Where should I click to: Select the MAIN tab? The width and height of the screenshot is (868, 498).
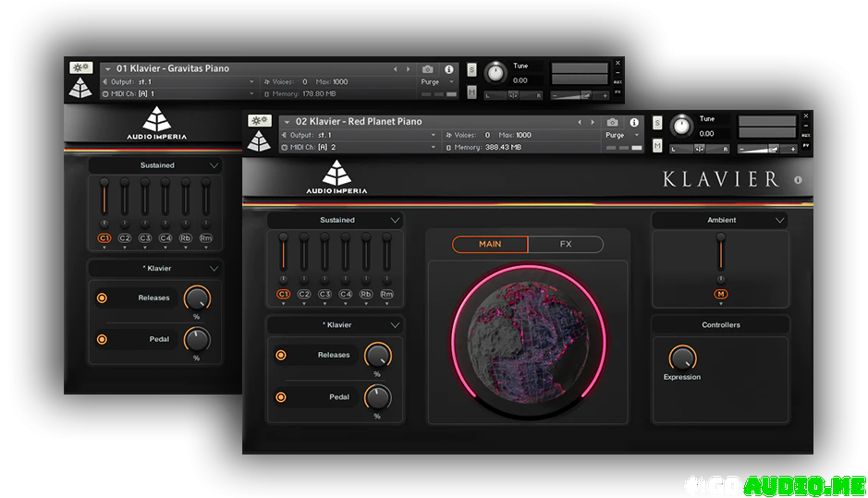tap(490, 244)
